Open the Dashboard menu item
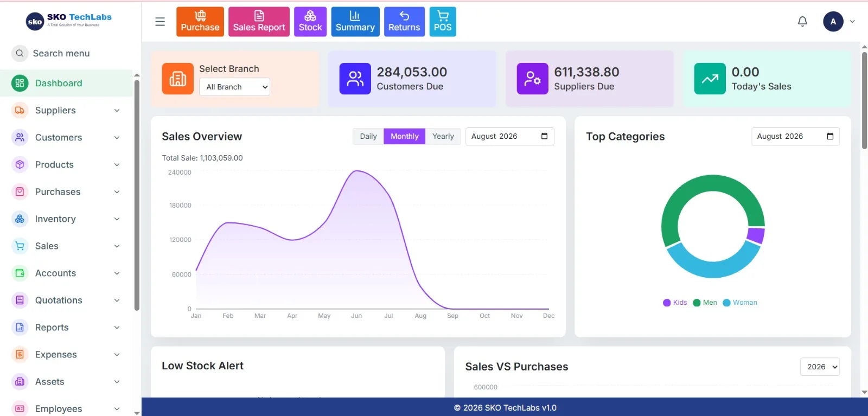Image resolution: width=868 pixels, height=416 pixels. tap(66, 83)
